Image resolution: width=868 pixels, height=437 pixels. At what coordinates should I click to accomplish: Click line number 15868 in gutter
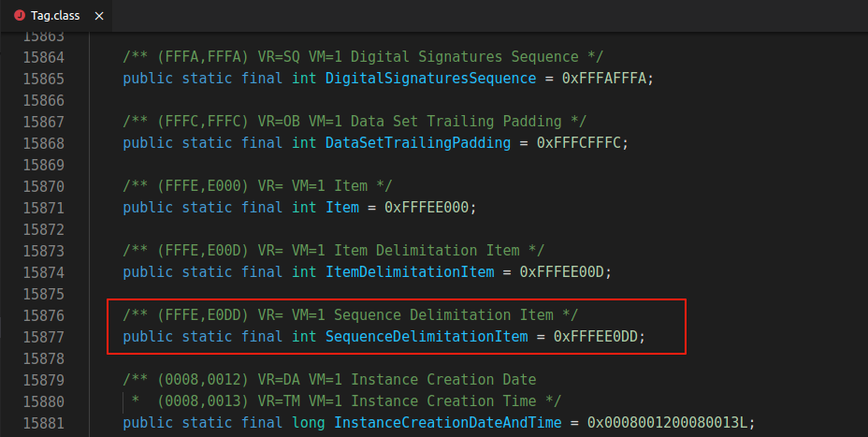[x=44, y=143]
